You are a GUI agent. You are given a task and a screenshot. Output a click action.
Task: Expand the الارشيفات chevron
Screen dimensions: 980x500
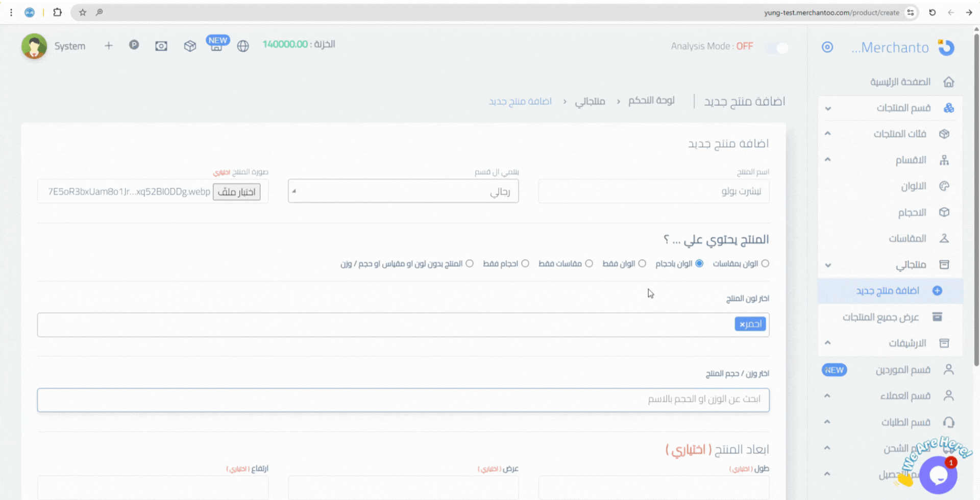(x=828, y=343)
